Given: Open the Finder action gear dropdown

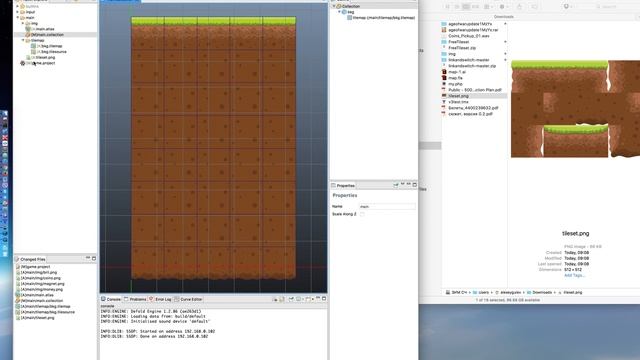Looking at the screenshot, I should pyautogui.click(x=503, y=7).
